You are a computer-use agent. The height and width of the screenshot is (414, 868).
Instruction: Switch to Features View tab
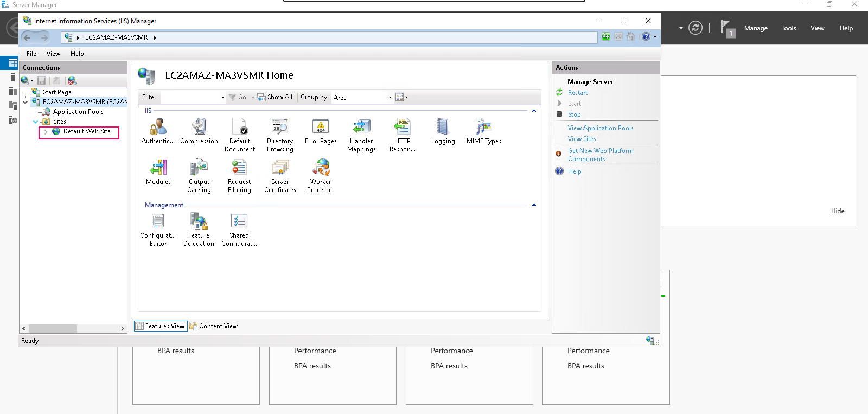click(x=160, y=326)
